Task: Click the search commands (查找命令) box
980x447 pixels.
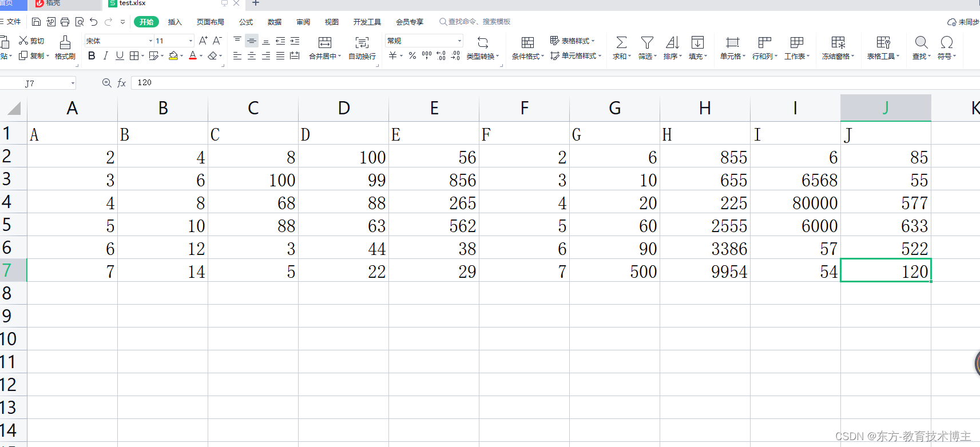Action: pyautogui.click(x=475, y=22)
